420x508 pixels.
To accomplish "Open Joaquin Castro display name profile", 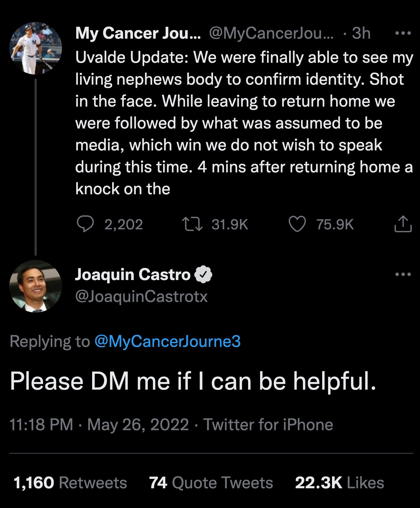I will coord(133,274).
